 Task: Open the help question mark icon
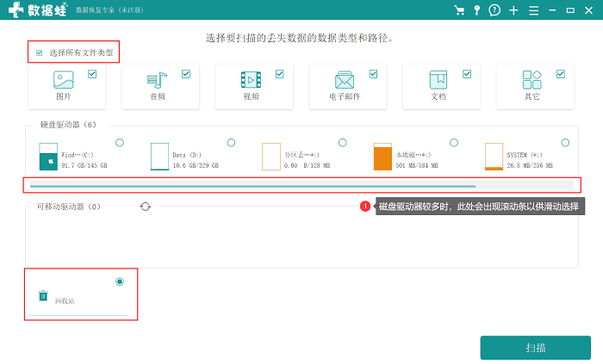pos(494,10)
